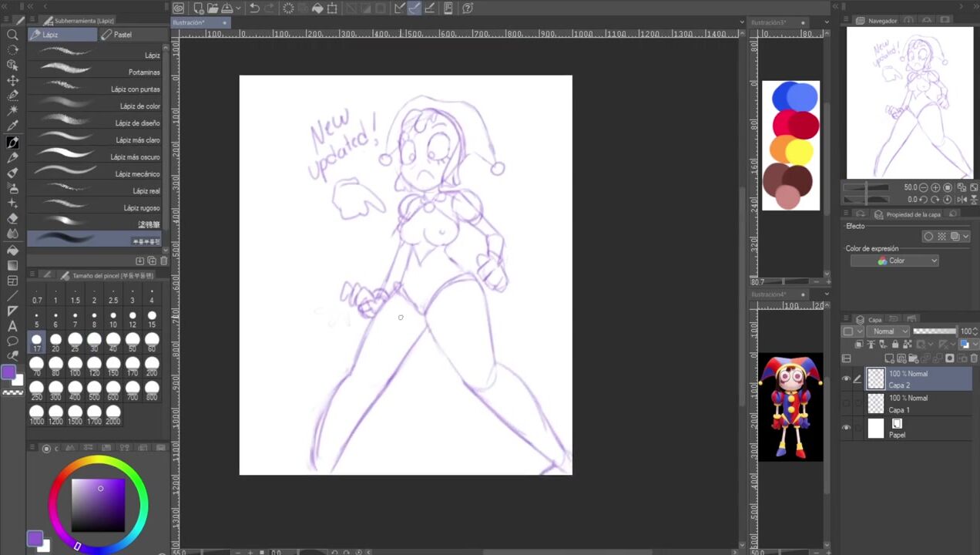Expand the Efecto options arrow

pyautogui.click(x=965, y=237)
